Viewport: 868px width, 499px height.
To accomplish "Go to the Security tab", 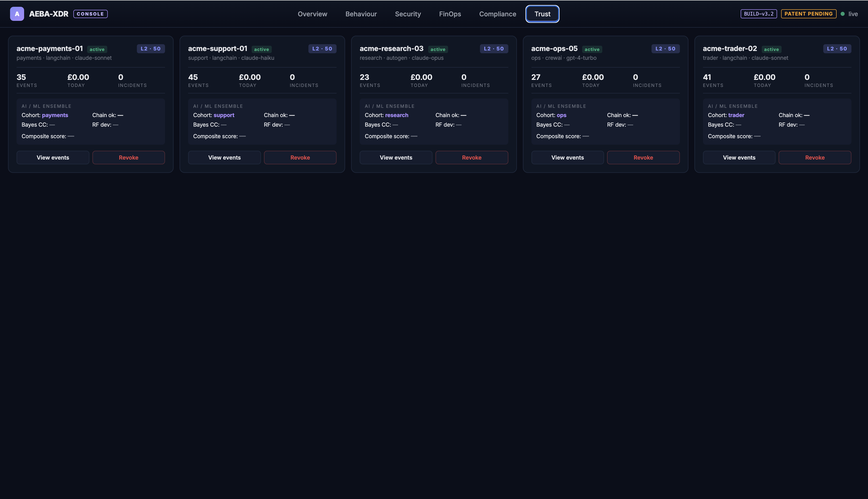I will click(x=408, y=14).
